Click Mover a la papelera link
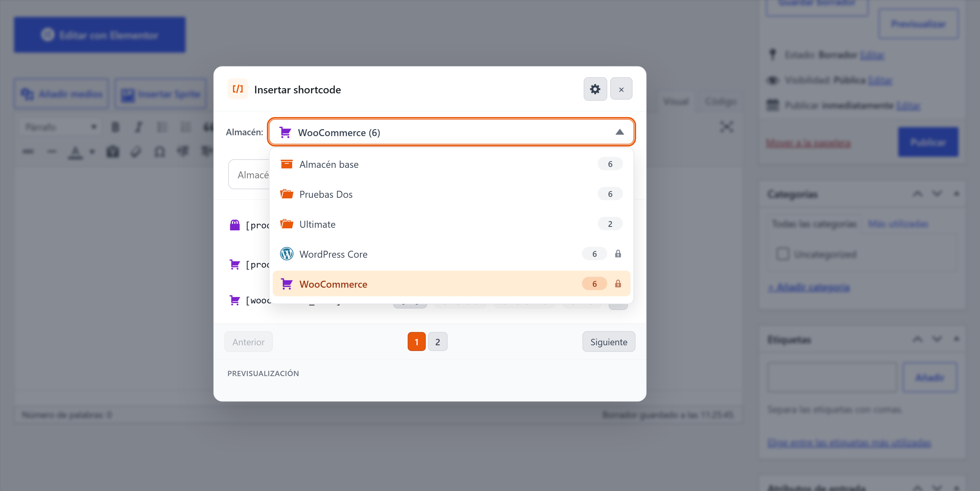Image resolution: width=980 pixels, height=491 pixels. 808,143
